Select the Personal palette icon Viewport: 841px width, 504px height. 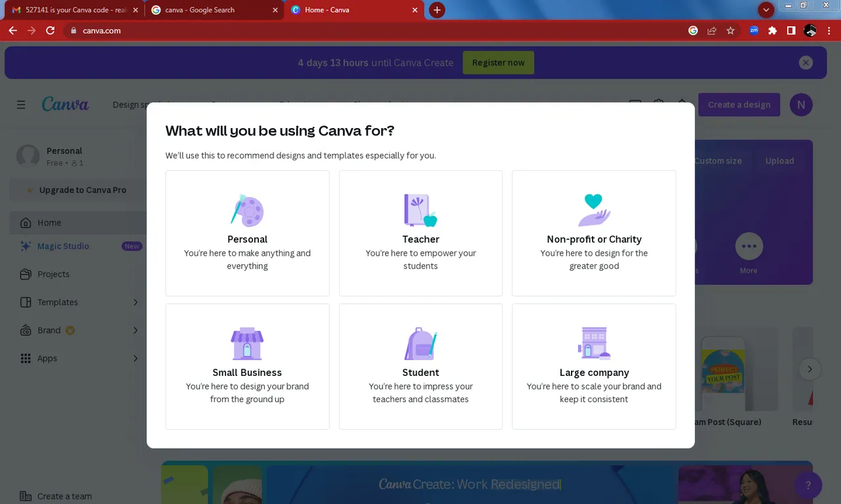(x=247, y=210)
